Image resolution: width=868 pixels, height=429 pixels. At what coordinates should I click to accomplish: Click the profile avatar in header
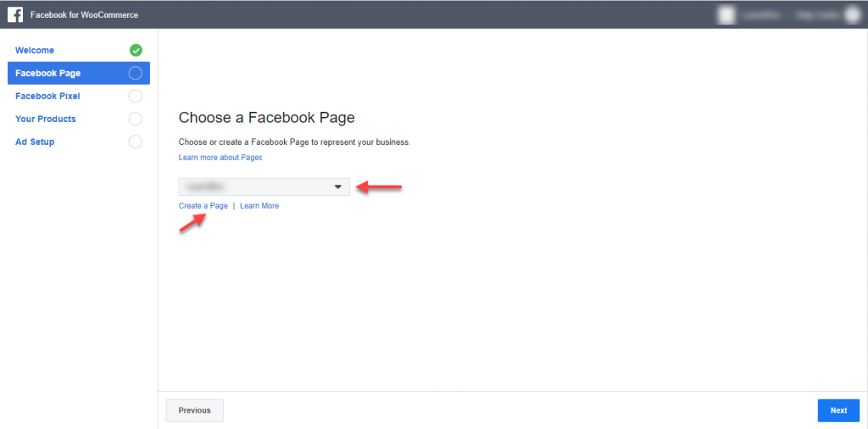[x=851, y=15]
